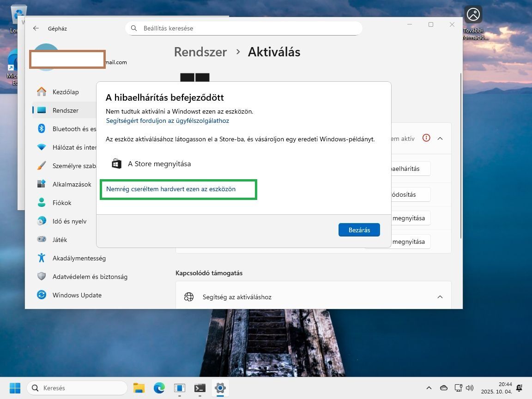Select Rendszer in the sidebar

65,110
